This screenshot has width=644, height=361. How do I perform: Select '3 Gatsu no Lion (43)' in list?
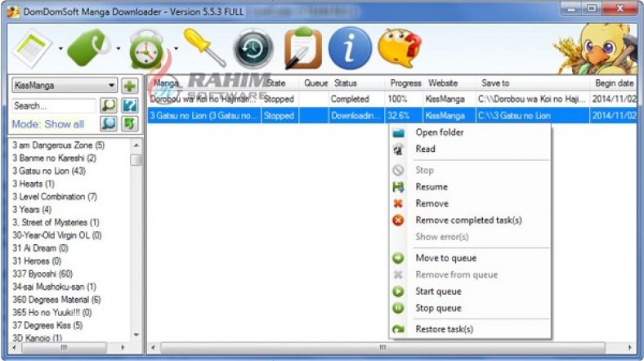pyautogui.click(x=49, y=171)
